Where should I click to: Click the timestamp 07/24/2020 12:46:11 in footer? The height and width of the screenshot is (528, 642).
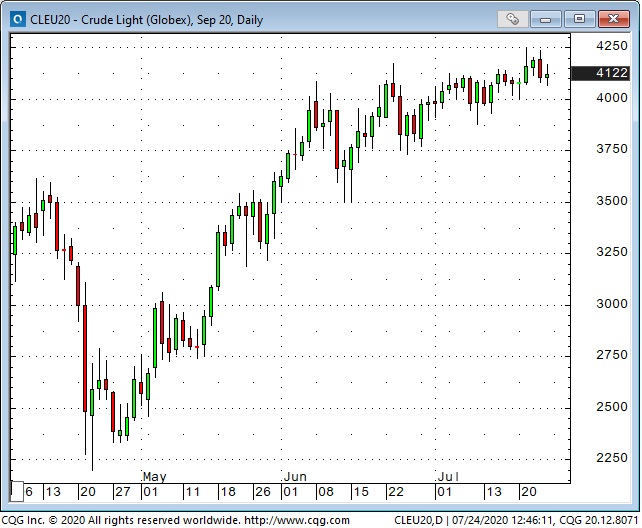503,520
